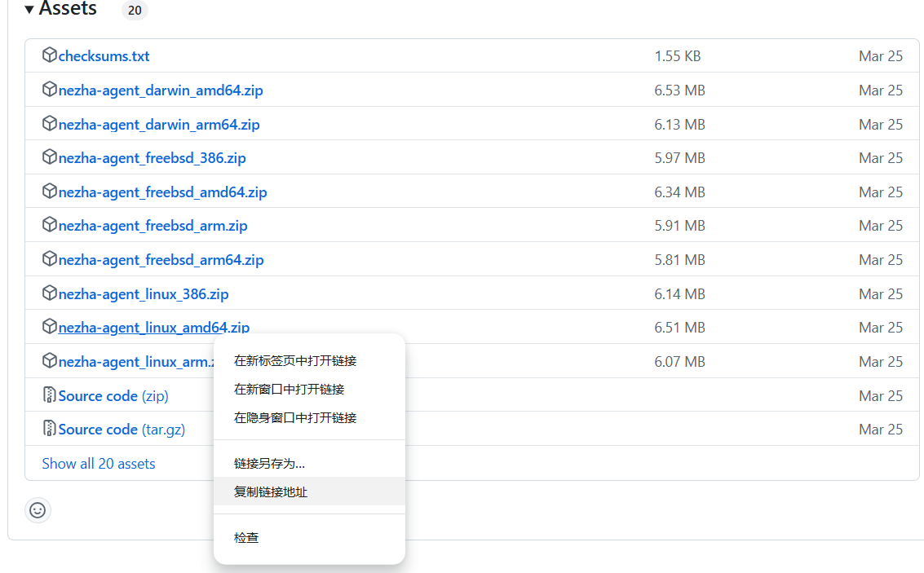Download Source code (zip)
Image resolution: width=924 pixels, height=573 pixels.
(113, 396)
